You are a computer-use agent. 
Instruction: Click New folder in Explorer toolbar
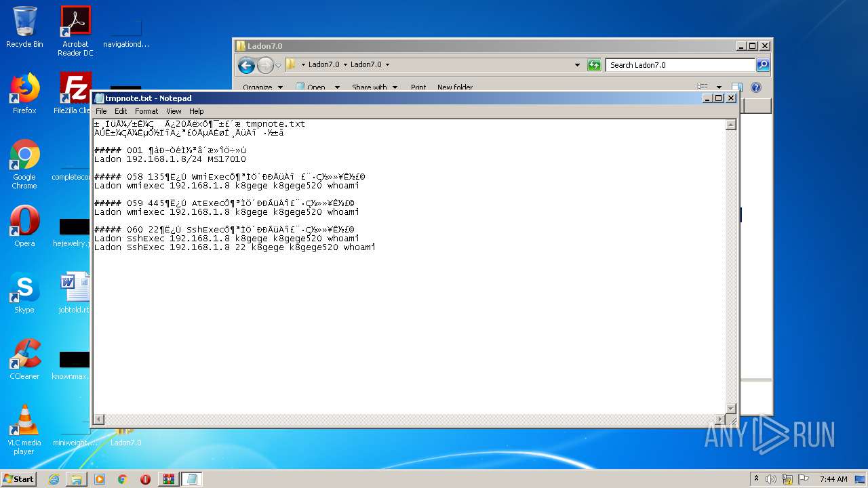(455, 87)
